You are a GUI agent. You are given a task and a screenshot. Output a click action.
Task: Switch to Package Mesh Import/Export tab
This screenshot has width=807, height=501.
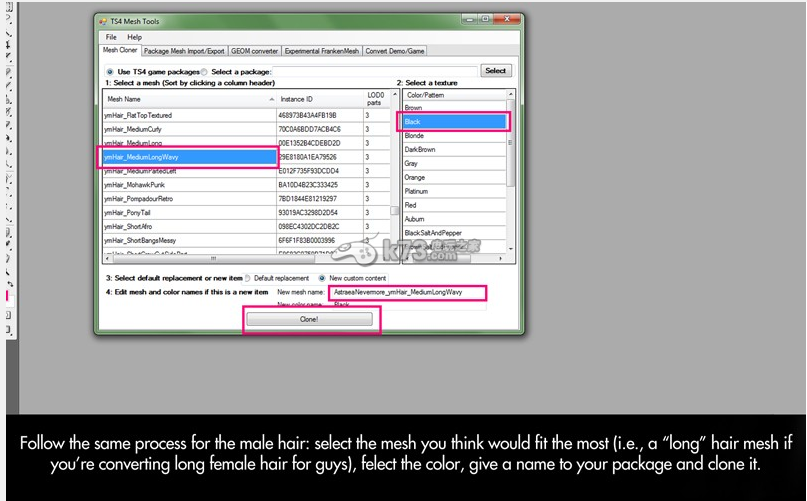pyautogui.click(x=182, y=50)
